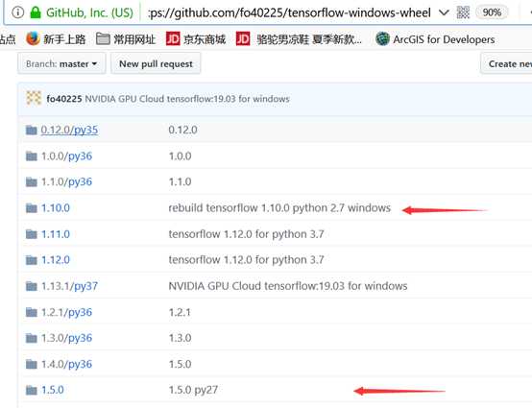Reset the 90% zoom level indicator
Viewport: 532px width, 408px height.
(x=492, y=12)
